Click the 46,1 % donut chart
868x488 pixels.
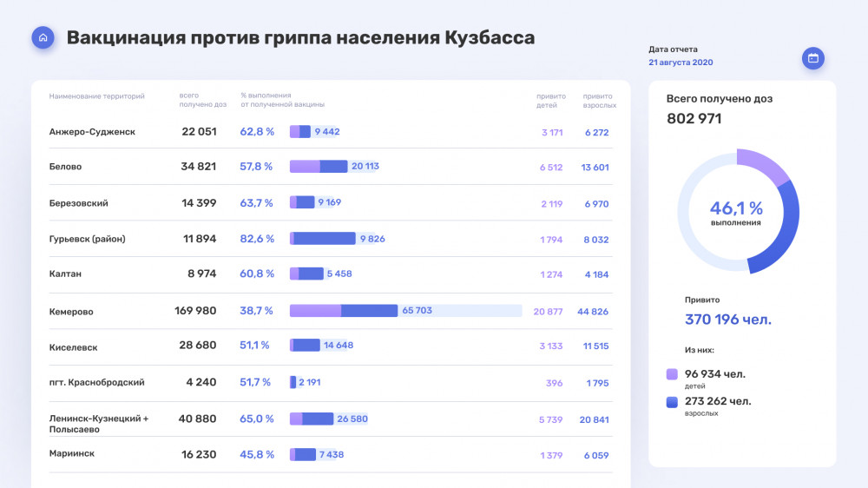point(738,211)
